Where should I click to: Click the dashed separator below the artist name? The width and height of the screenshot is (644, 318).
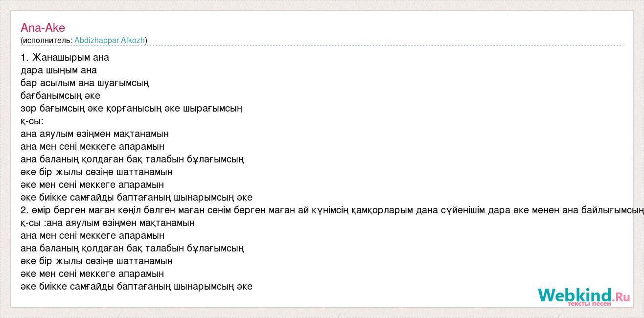[322, 46]
